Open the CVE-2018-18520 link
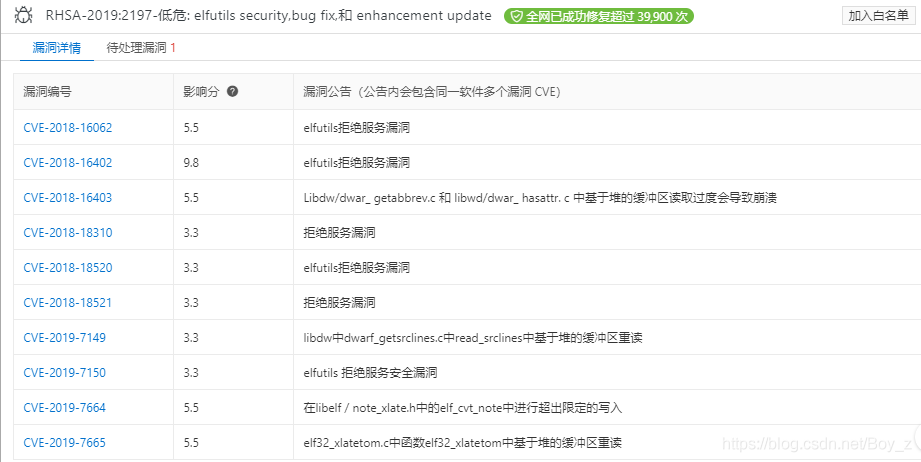 tap(68, 268)
